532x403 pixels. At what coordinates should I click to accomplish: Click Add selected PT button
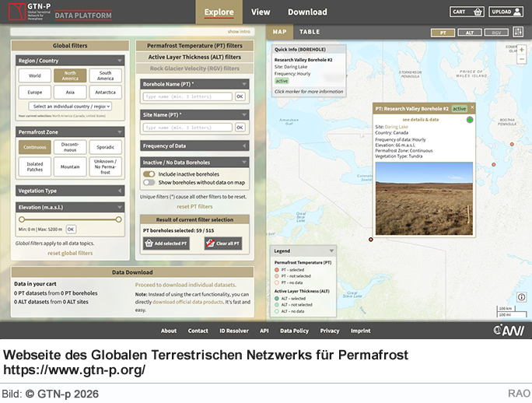click(x=165, y=244)
